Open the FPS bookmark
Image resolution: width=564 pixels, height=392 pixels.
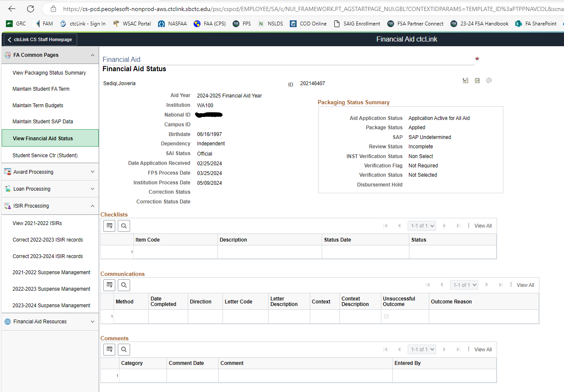[x=242, y=24]
